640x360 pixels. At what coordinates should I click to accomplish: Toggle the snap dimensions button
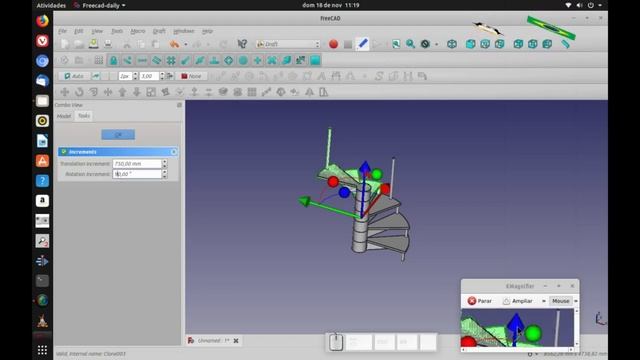300,60
